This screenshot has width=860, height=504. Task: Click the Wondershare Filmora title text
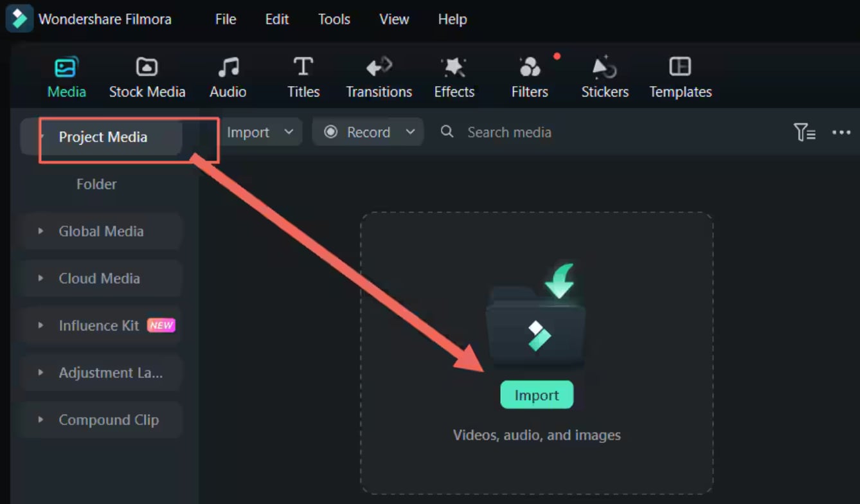click(x=105, y=19)
